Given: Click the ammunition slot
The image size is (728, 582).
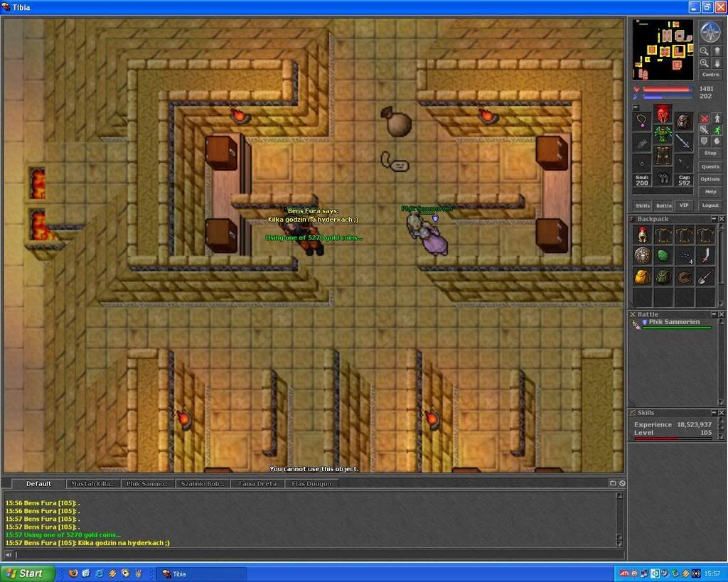Looking at the screenshot, I should point(684,163).
